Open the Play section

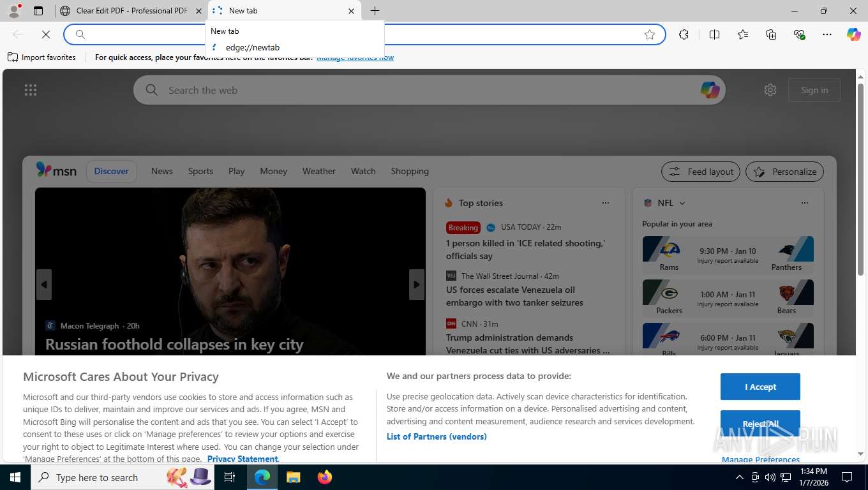[x=236, y=171]
